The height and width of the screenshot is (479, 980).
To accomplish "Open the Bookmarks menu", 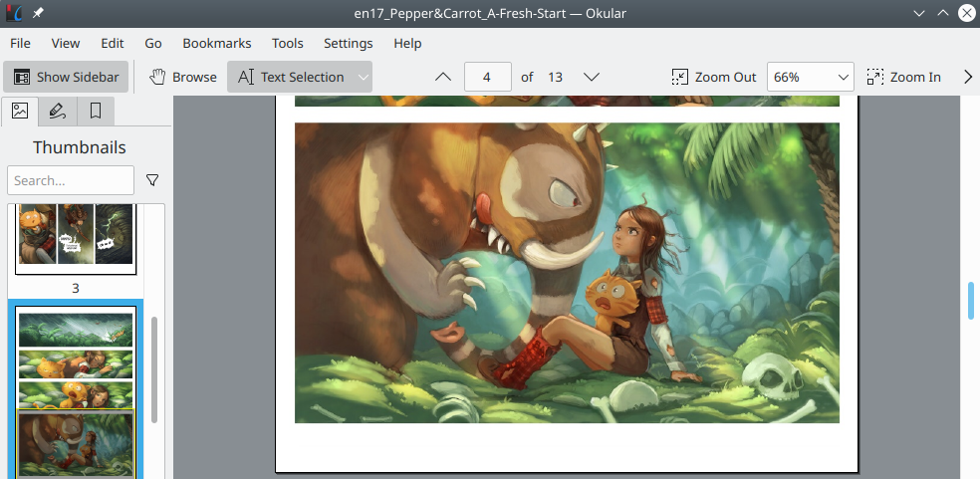I will click(x=216, y=43).
